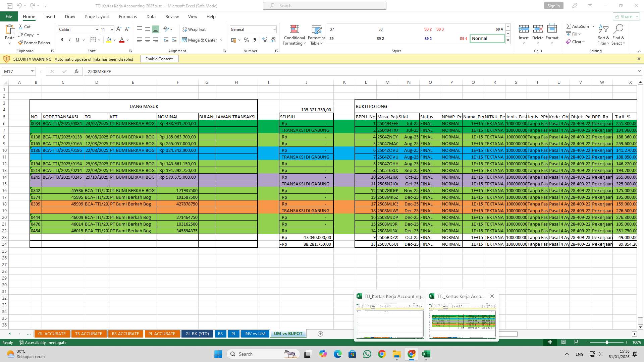Switch to INV vs UM sheet tab
Screen dimensions: 644x362
click(x=255, y=334)
